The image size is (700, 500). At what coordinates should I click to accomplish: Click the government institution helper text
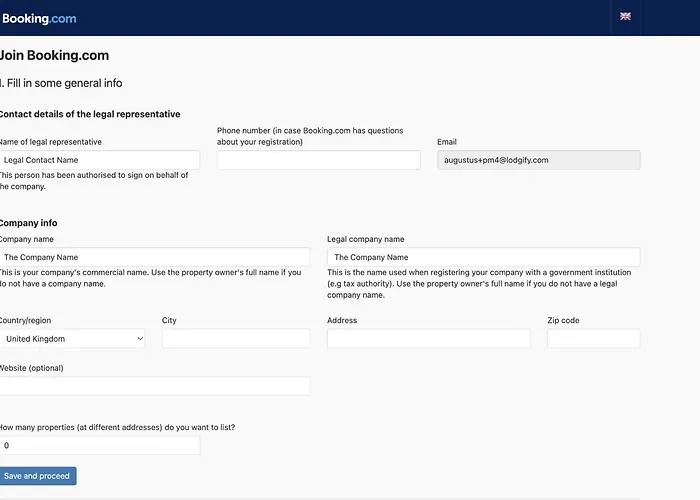click(479, 283)
